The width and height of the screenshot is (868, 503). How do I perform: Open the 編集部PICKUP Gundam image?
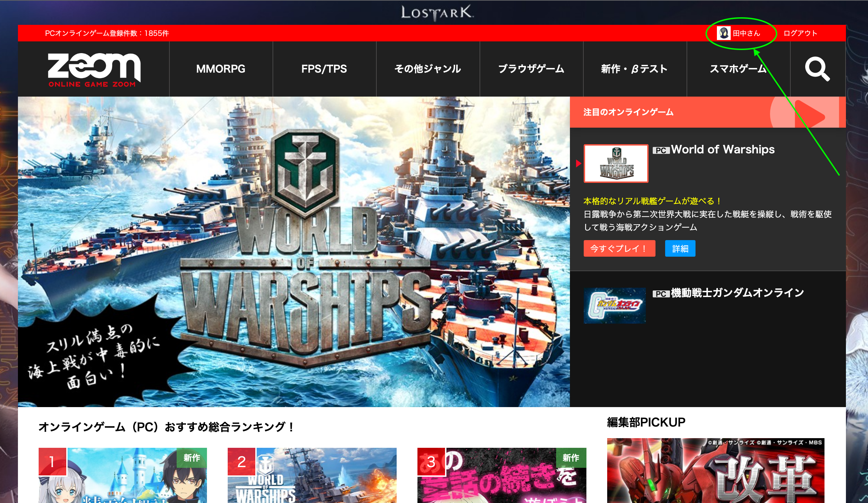pos(716,471)
